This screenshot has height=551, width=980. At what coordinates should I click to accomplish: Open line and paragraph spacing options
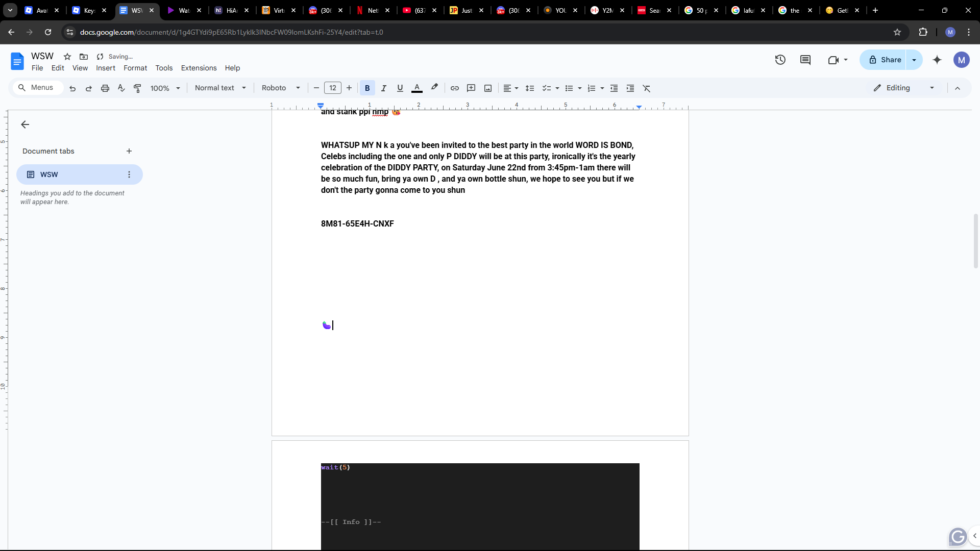tap(530, 88)
